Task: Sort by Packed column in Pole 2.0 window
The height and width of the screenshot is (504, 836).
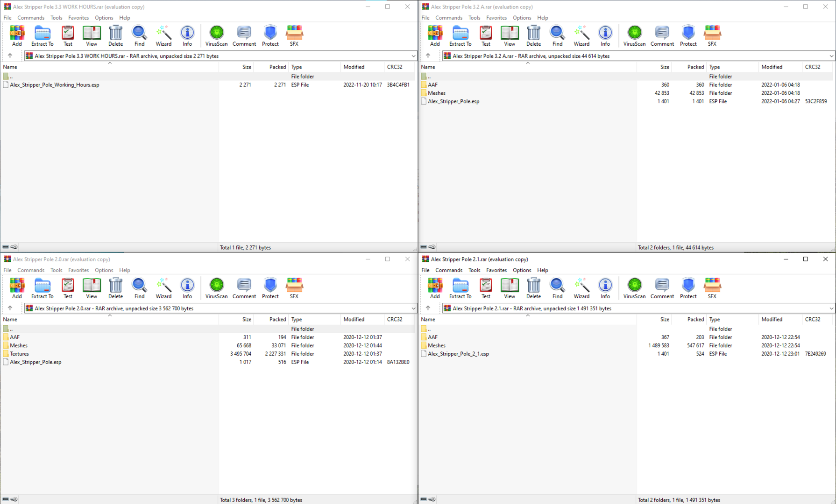Action: (271, 319)
